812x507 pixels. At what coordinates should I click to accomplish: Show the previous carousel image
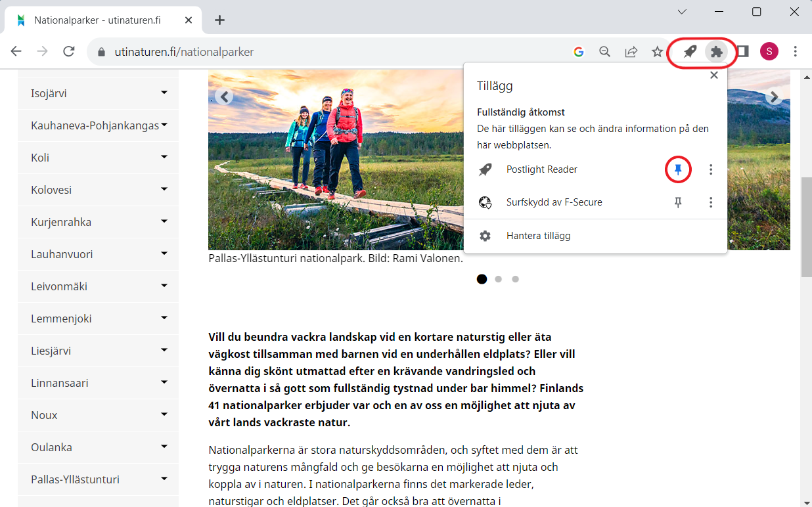(225, 97)
